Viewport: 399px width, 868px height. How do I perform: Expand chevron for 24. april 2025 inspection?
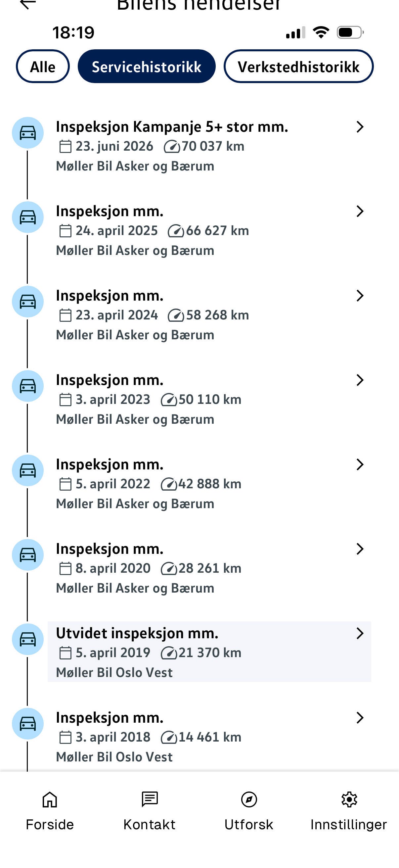[360, 211]
